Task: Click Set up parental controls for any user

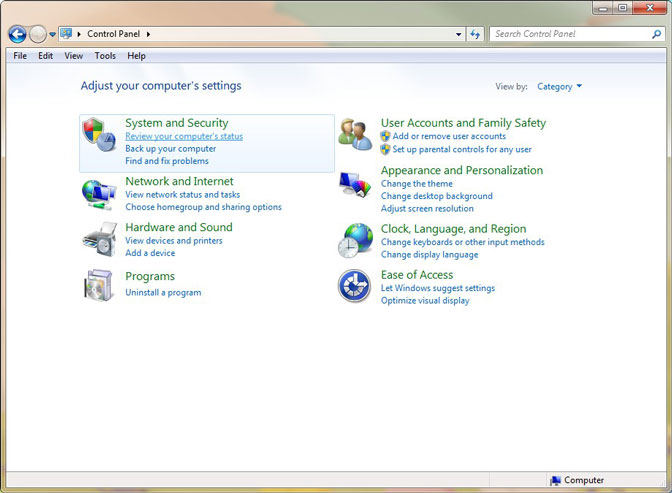Action: (462, 149)
